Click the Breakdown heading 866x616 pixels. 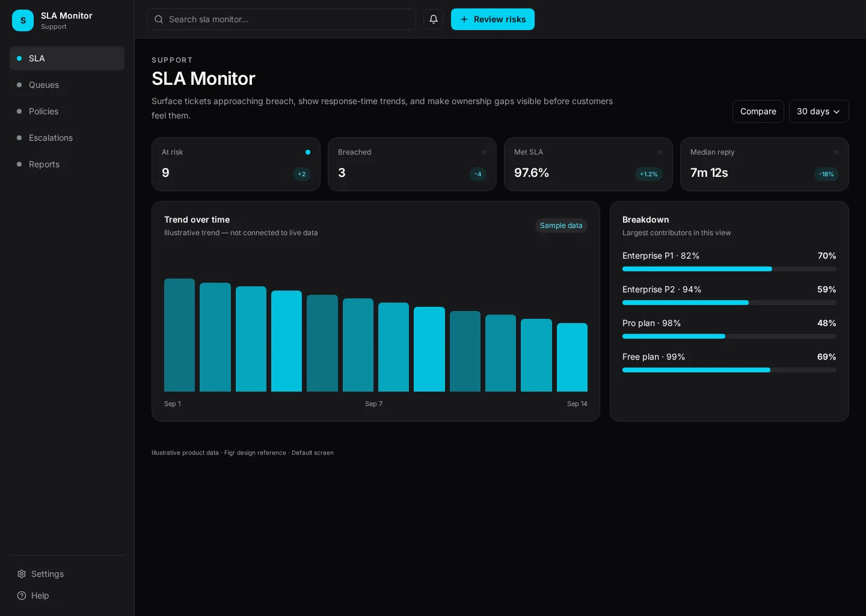[645, 220]
